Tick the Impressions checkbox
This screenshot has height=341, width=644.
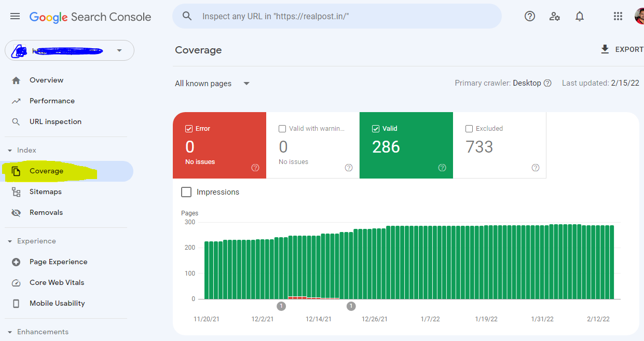click(x=186, y=192)
